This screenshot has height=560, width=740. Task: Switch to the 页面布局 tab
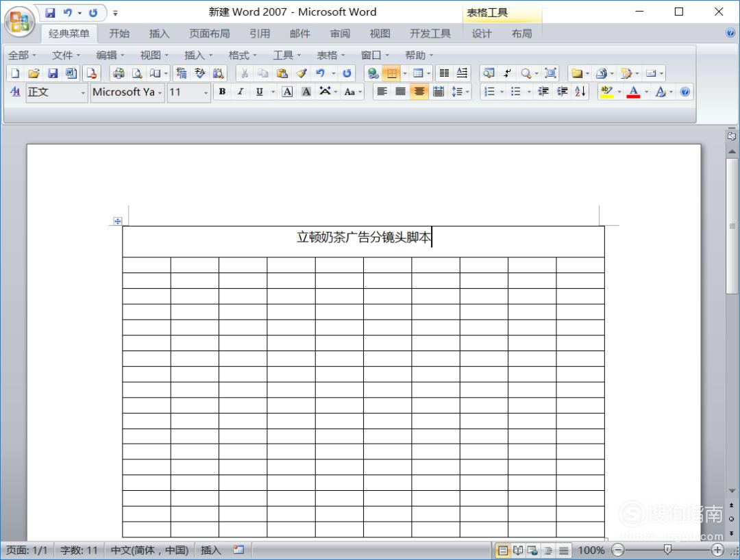(210, 34)
